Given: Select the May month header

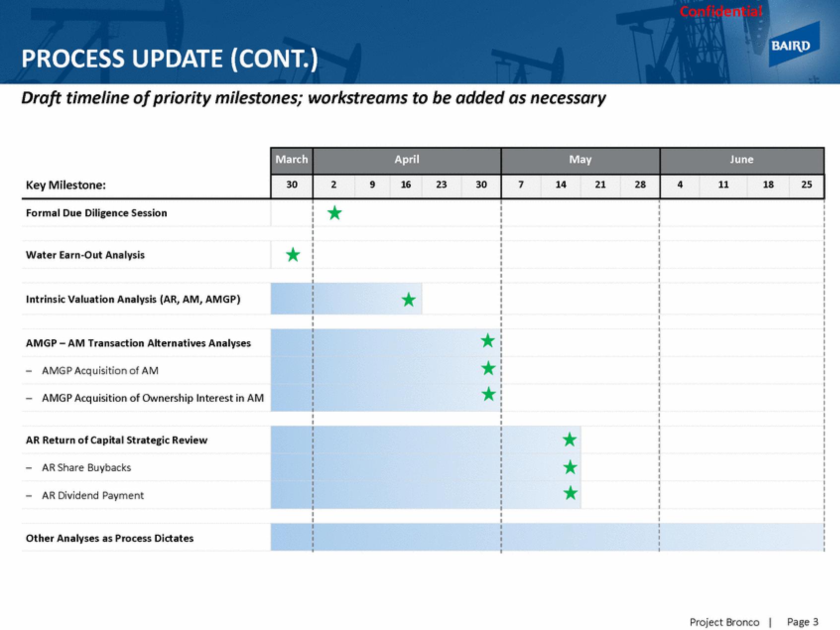Looking at the screenshot, I should point(581,160).
